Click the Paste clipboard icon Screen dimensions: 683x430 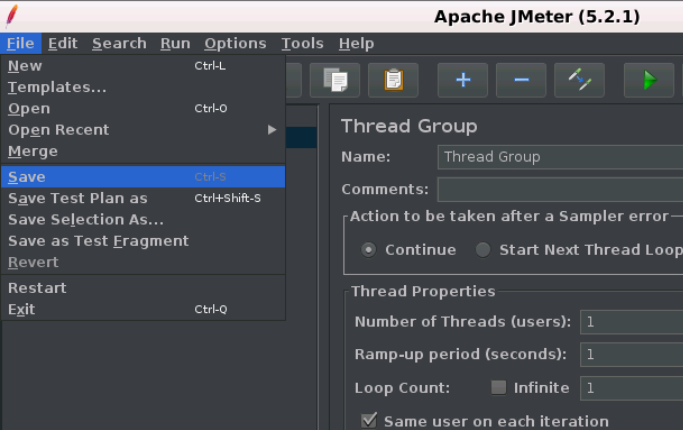click(393, 80)
